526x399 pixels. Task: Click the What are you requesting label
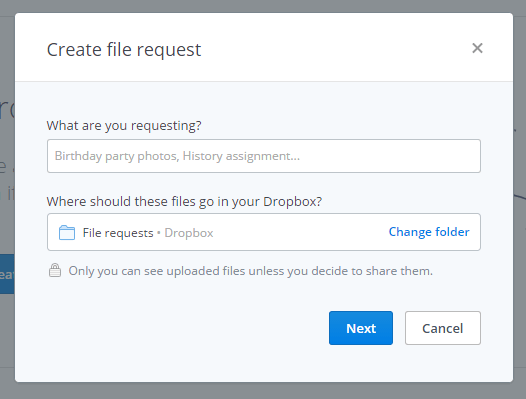(124, 126)
